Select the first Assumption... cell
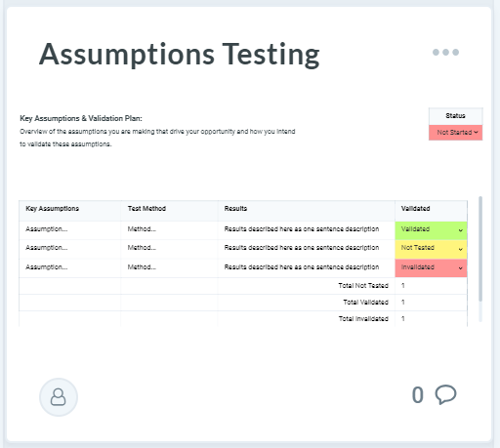 pos(70,229)
